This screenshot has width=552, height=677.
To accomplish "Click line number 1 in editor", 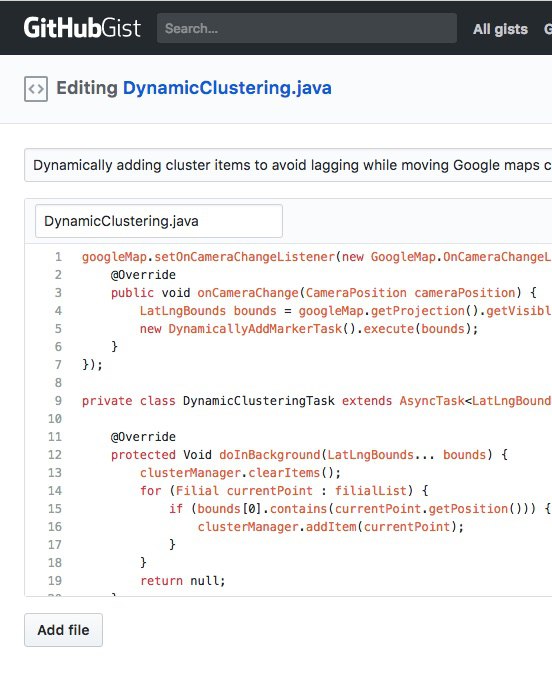I will (58, 257).
